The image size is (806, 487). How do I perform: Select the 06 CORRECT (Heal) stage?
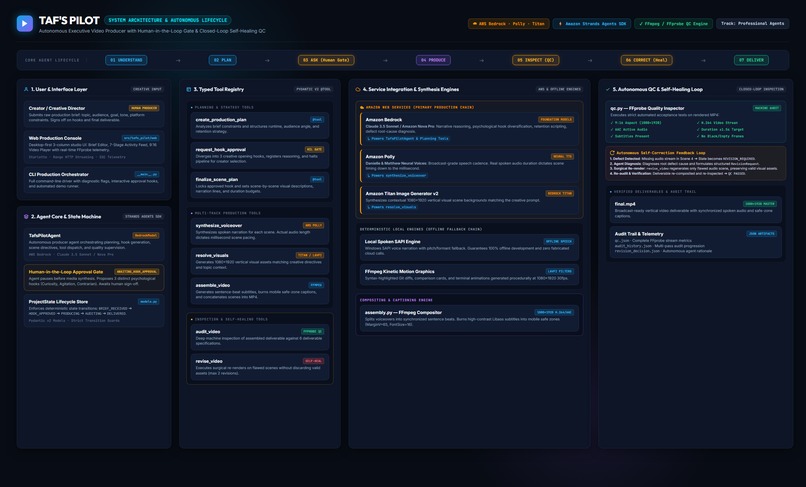(x=646, y=60)
